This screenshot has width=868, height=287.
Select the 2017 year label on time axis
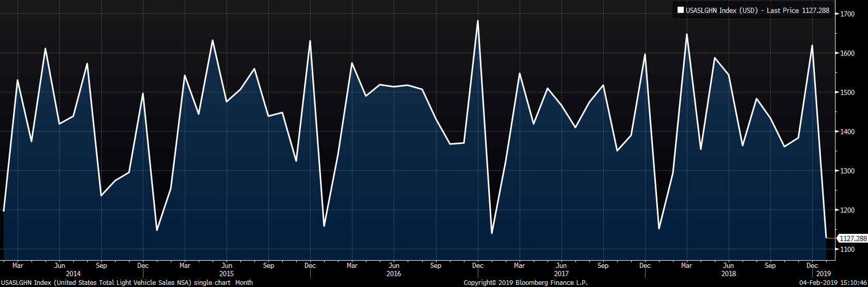(x=561, y=274)
